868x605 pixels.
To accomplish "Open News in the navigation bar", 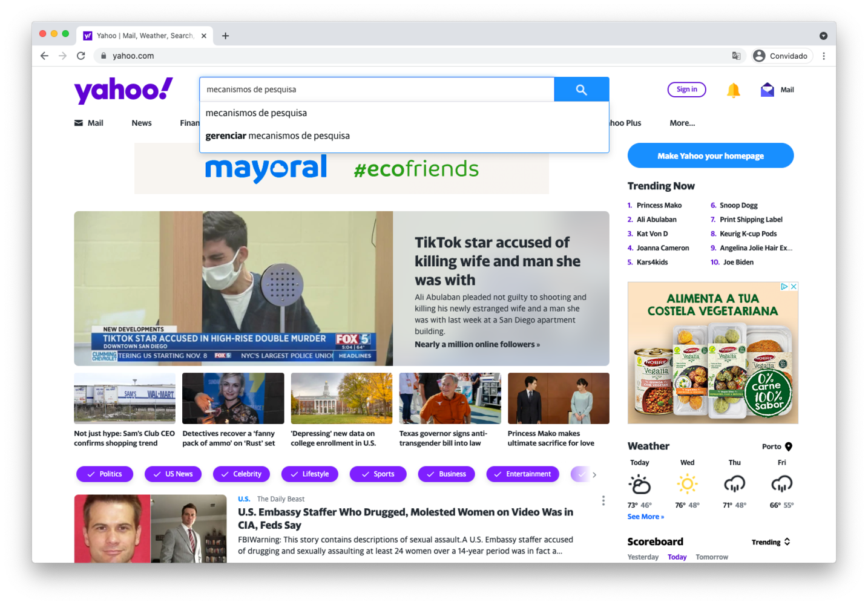I will coord(142,123).
